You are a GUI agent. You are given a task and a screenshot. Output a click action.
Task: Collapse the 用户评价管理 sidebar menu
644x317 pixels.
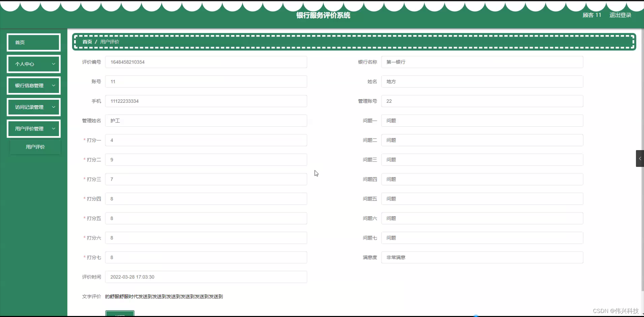[x=34, y=128]
